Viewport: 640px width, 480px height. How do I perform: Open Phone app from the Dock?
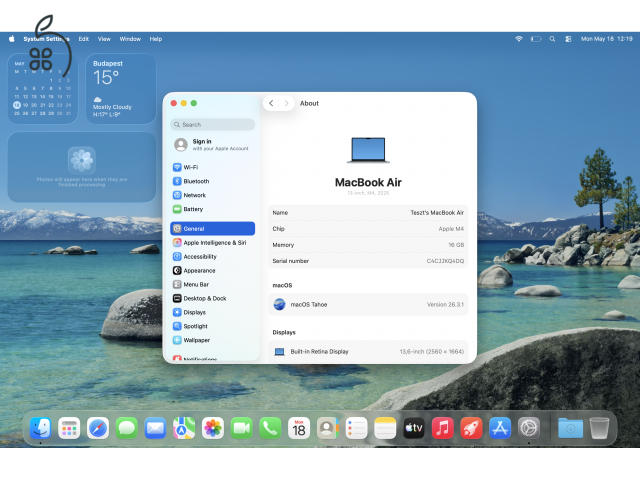click(x=270, y=428)
